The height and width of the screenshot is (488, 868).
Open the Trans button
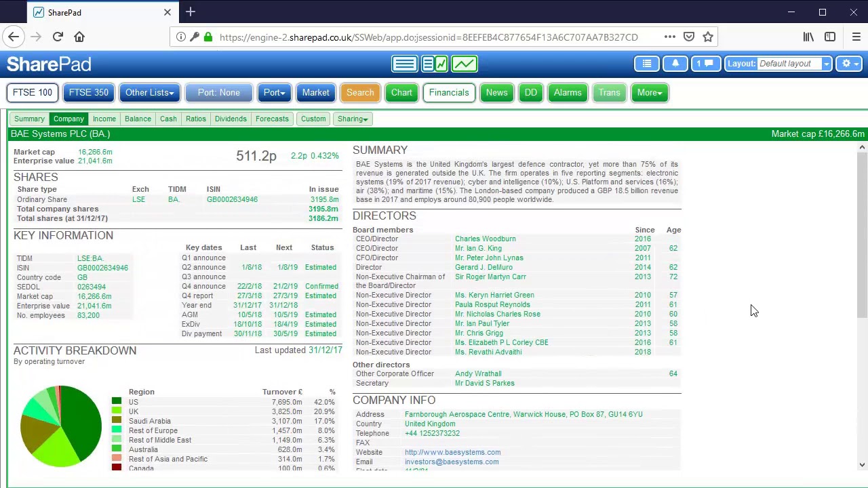tap(609, 93)
